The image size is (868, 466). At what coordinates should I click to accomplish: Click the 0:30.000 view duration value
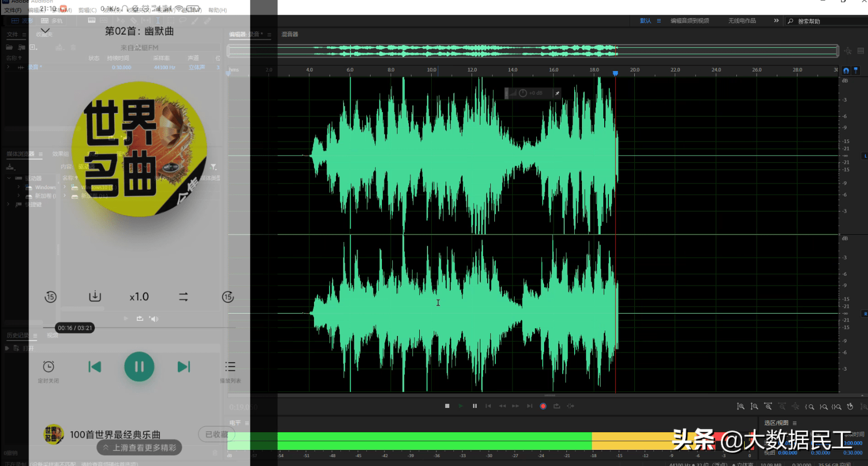click(853, 453)
